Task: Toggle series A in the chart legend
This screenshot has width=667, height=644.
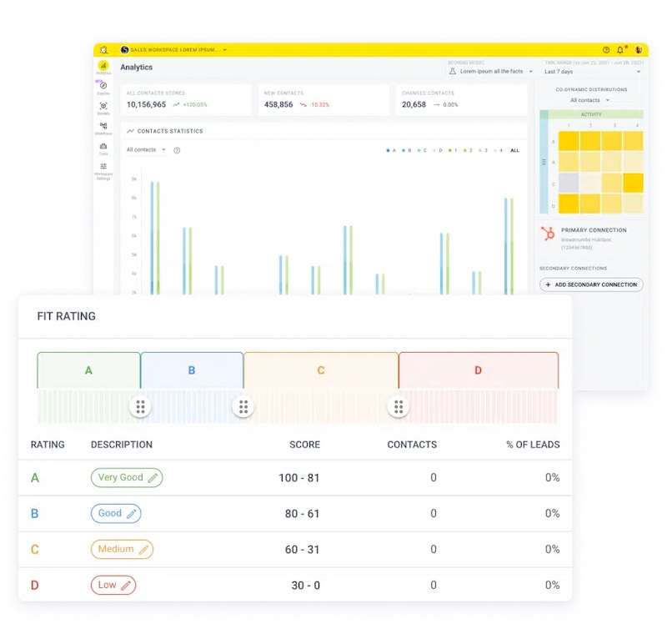Action: pos(391,150)
